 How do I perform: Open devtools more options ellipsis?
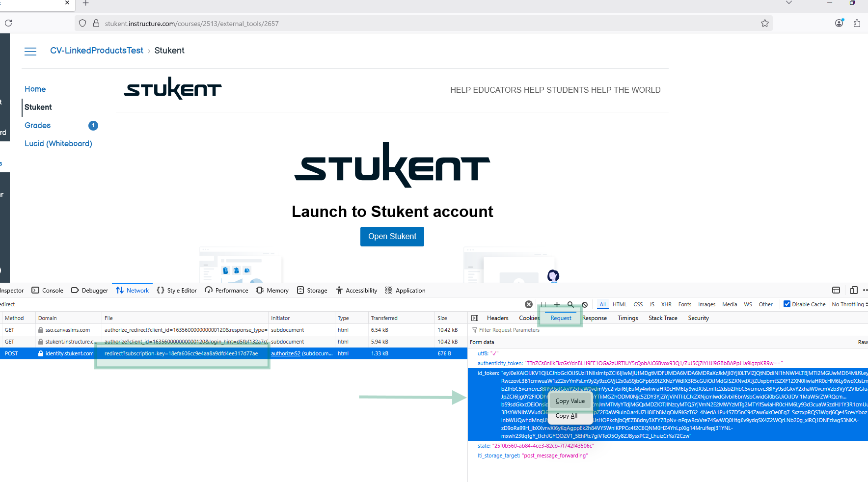[x=865, y=290]
